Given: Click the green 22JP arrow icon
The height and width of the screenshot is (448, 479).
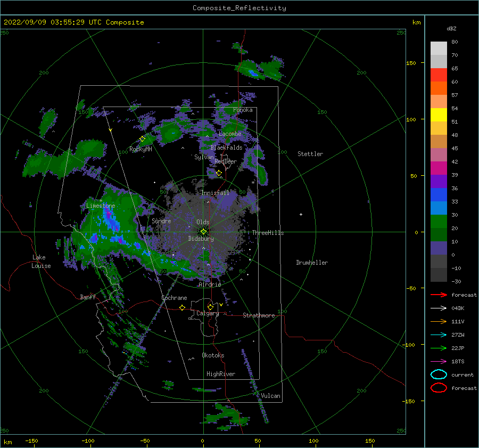Looking at the screenshot, I should click(x=439, y=348).
